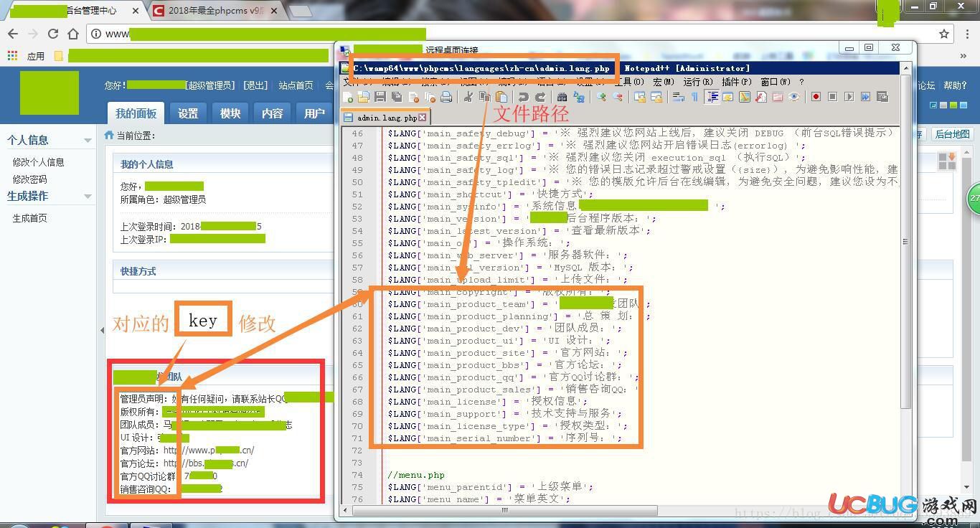This screenshot has width=980, height=528.
Task: Click the Open file icon in Notepad++
Action: [364, 97]
